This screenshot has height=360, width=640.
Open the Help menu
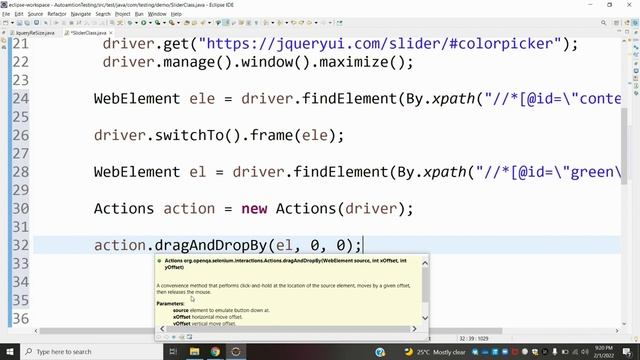click(176, 14)
